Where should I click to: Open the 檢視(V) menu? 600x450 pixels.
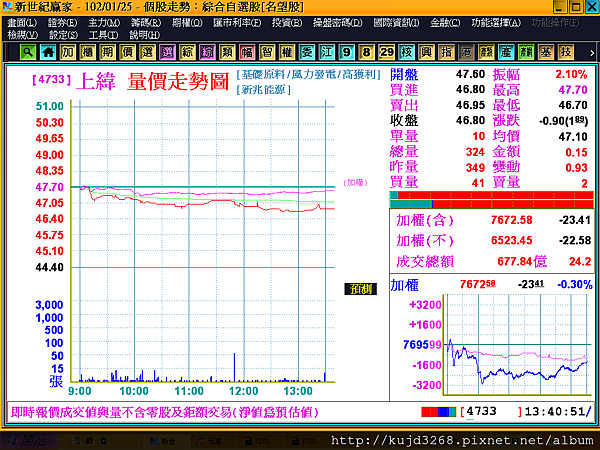[x=23, y=35]
